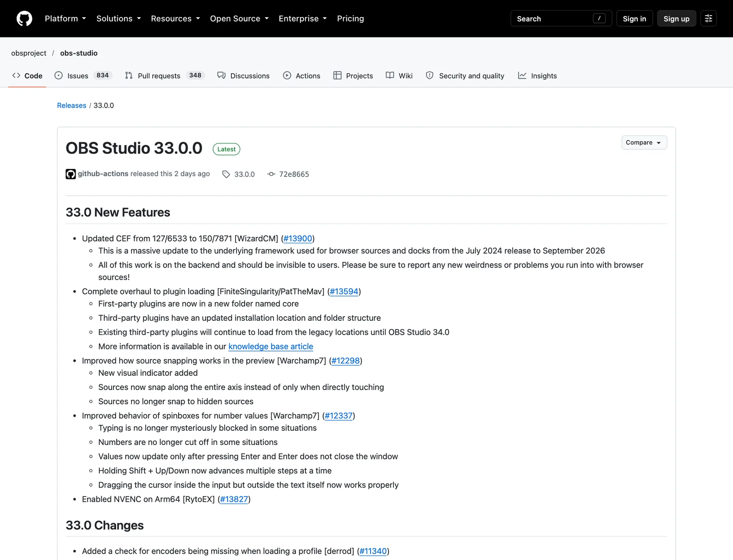Click the Sign in button

click(635, 18)
